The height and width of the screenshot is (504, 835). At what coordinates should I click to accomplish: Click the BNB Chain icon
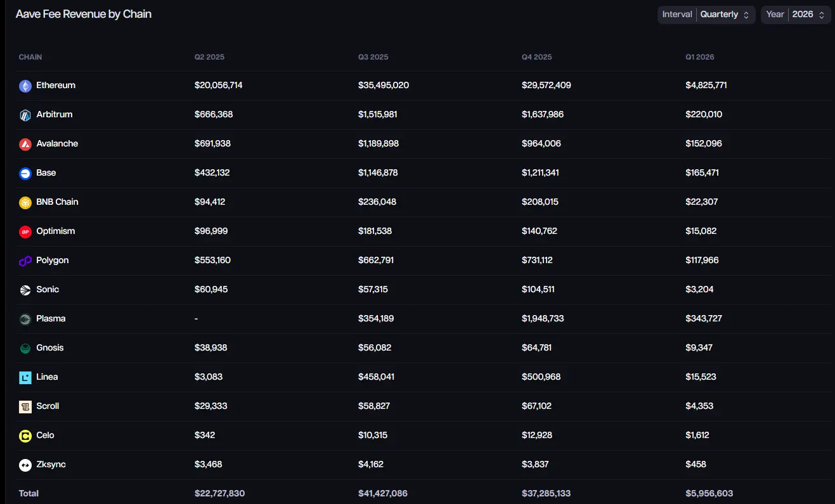point(25,203)
